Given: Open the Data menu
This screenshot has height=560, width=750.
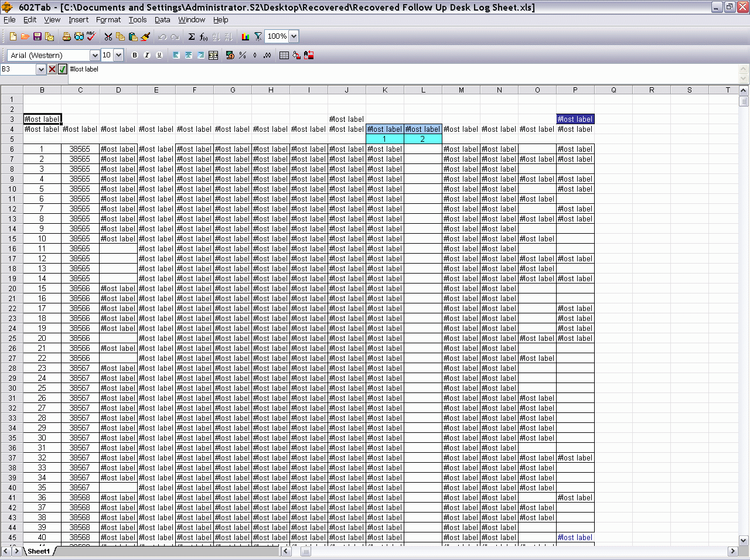Looking at the screenshot, I should tap(162, 19).
